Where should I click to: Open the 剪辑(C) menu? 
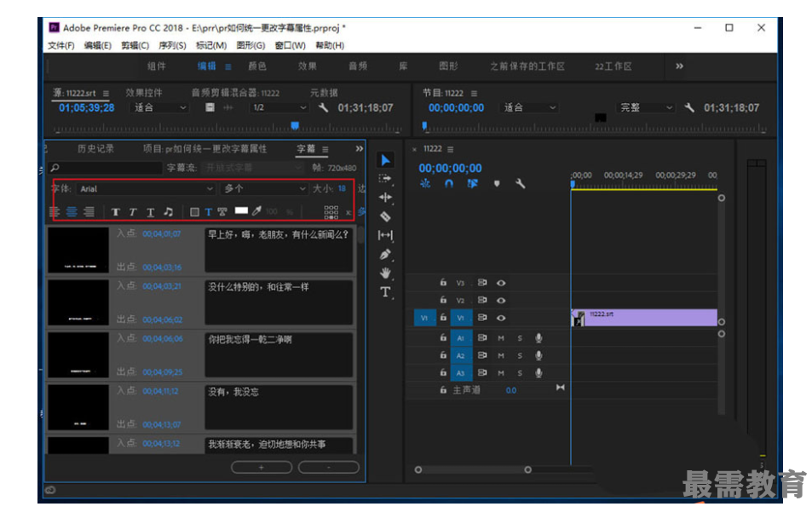(x=135, y=46)
